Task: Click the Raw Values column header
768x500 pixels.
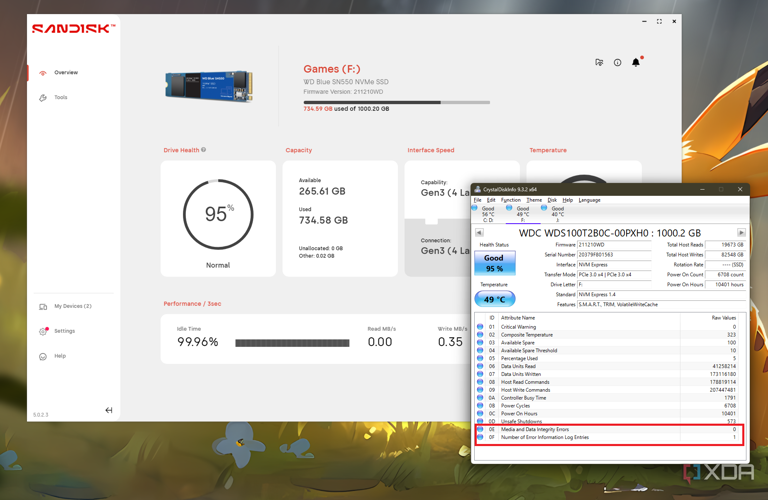Action: pyautogui.click(x=723, y=318)
